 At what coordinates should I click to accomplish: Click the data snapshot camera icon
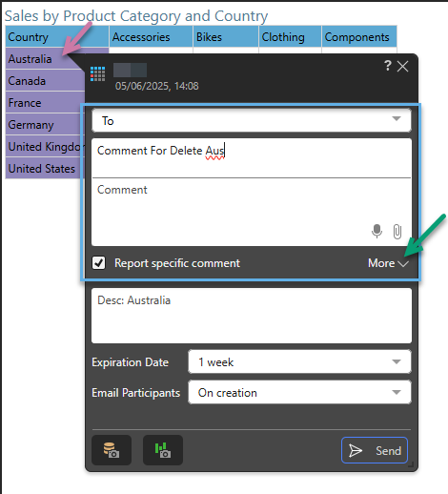click(x=112, y=450)
